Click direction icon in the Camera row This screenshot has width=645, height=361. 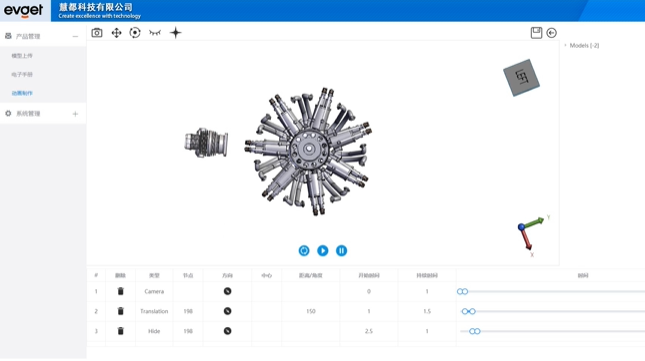click(227, 291)
